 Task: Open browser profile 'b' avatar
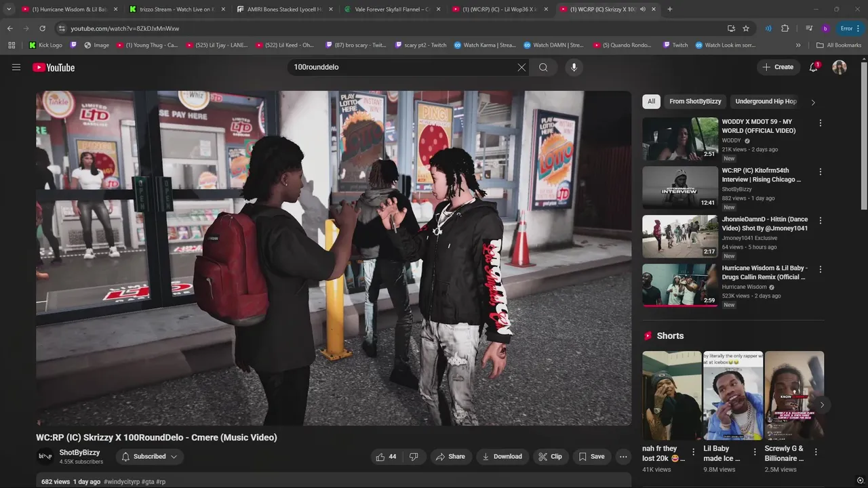pyautogui.click(x=825, y=28)
